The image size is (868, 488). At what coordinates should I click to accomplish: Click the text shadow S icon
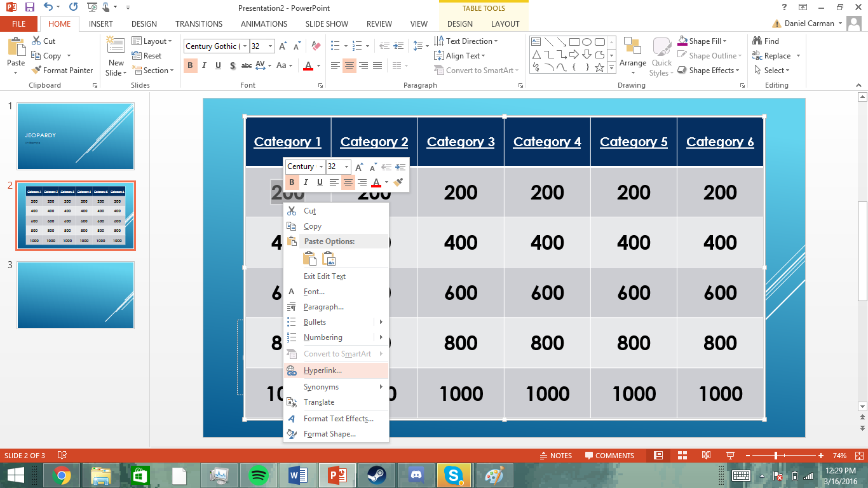coord(233,65)
